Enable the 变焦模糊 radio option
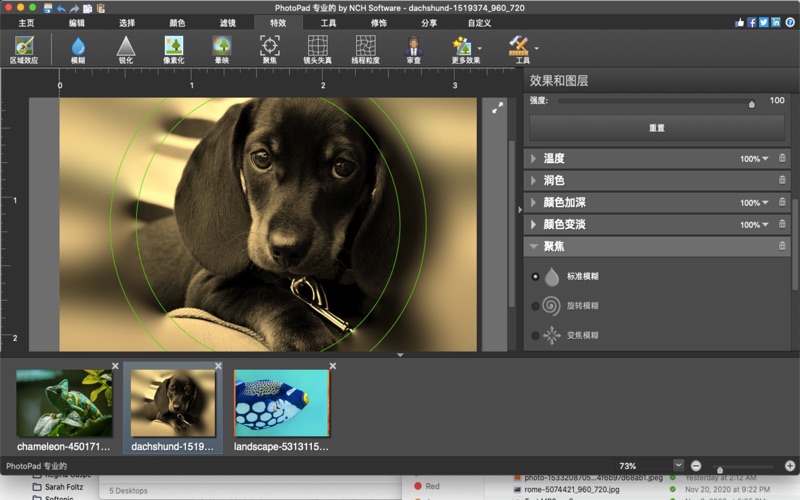The width and height of the screenshot is (800, 500). (x=536, y=336)
